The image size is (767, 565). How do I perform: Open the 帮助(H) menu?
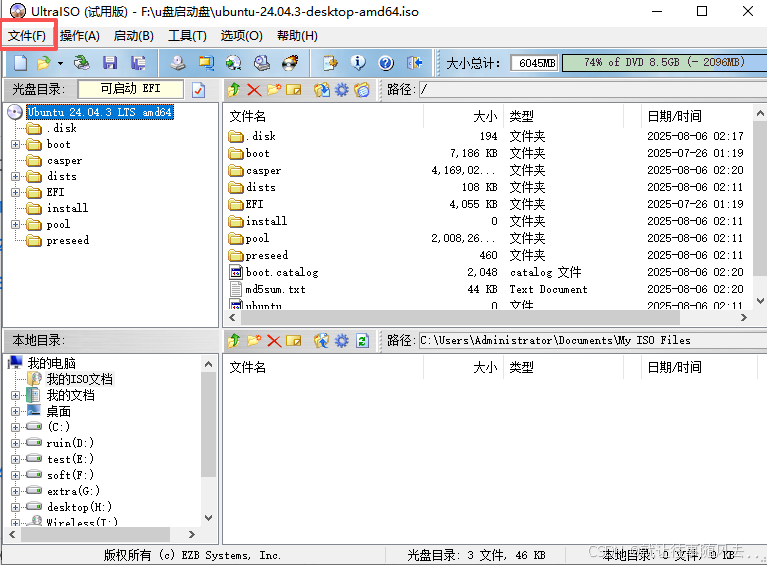297,36
